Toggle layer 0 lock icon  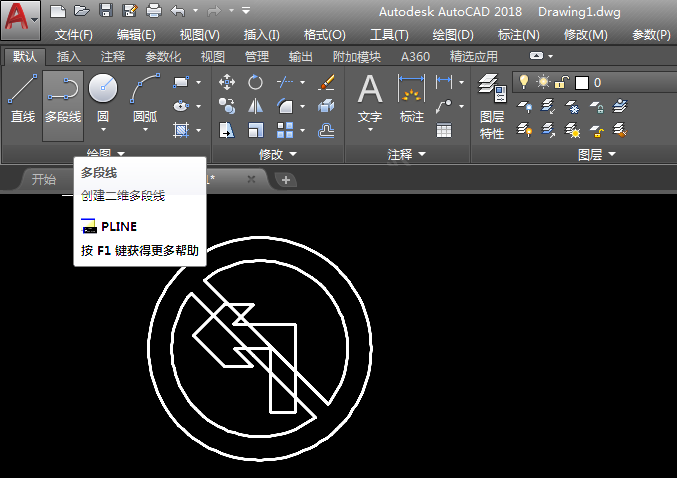click(562, 82)
